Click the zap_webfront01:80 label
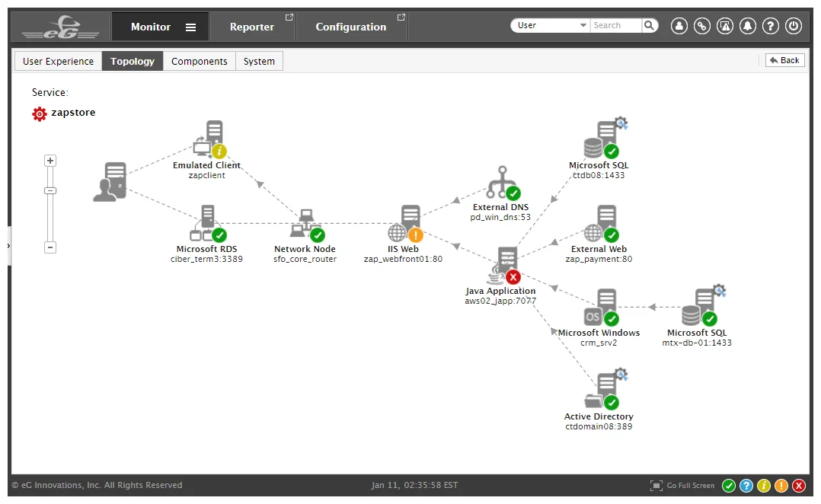This screenshot has width=821, height=504. [403, 259]
